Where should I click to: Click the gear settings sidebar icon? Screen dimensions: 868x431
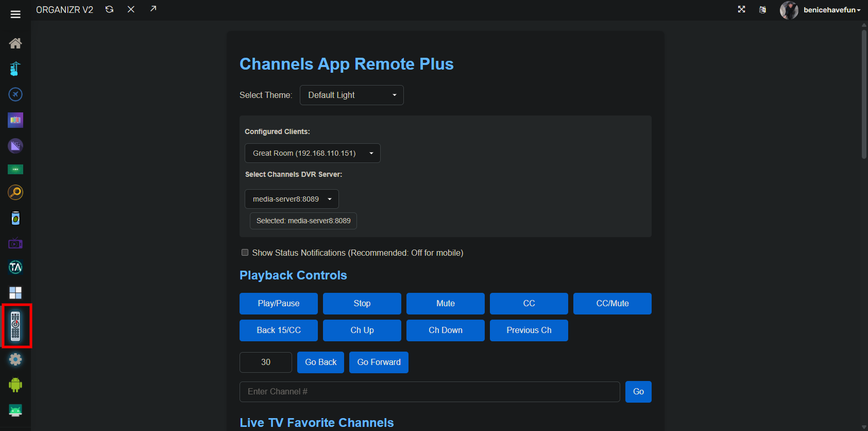click(x=15, y=359)
